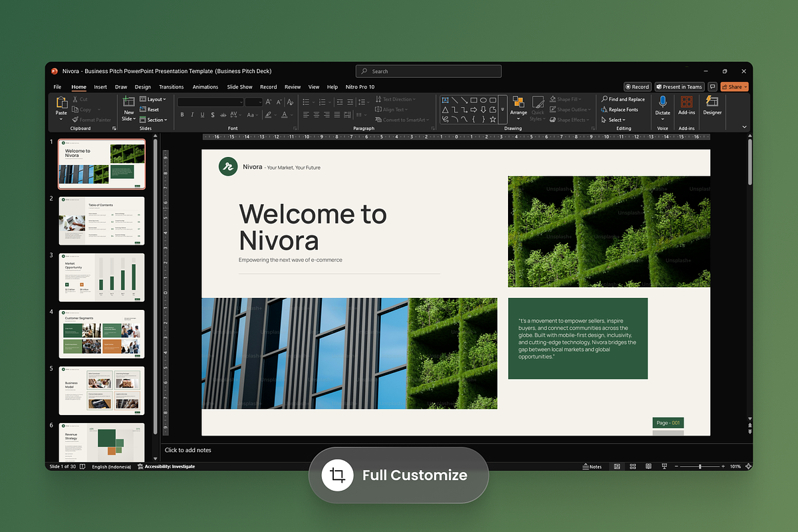Viewport: 798px width, 532px height.
Task: Select the Right Arrow shape in gallery
Action: pos(473,110)
